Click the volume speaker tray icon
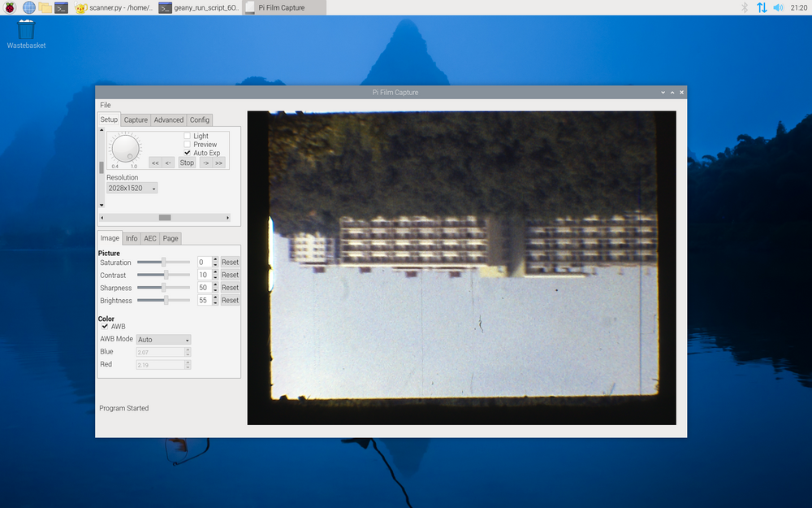This screenshot has width=812, height=508. point(778,7)
